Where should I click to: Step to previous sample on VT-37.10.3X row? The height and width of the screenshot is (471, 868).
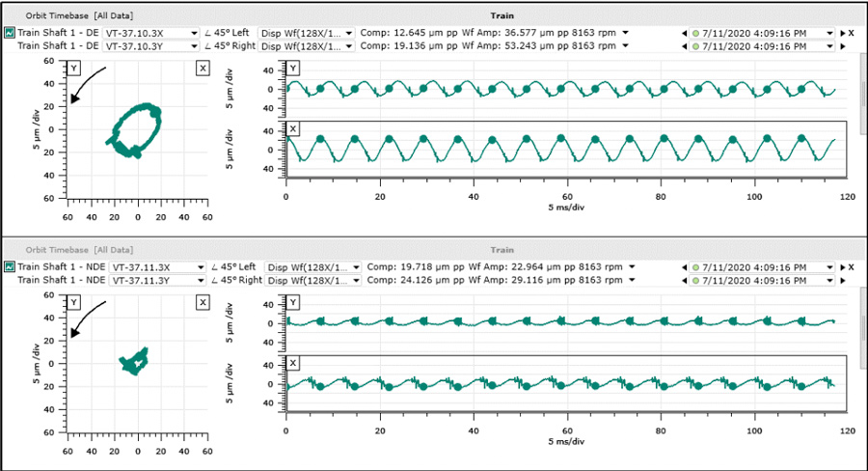pos(684,33)
